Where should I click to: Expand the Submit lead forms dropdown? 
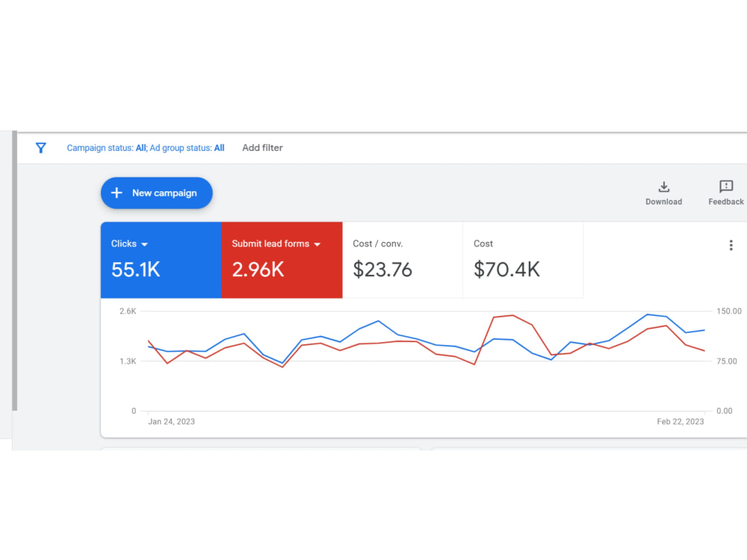tap(317, 244)
